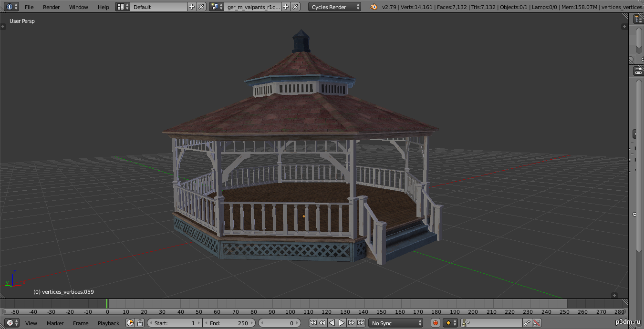This screenshot has height=329, width=644.
Task: Click the green current-frame marker on timeline
Action: [107, 304]
